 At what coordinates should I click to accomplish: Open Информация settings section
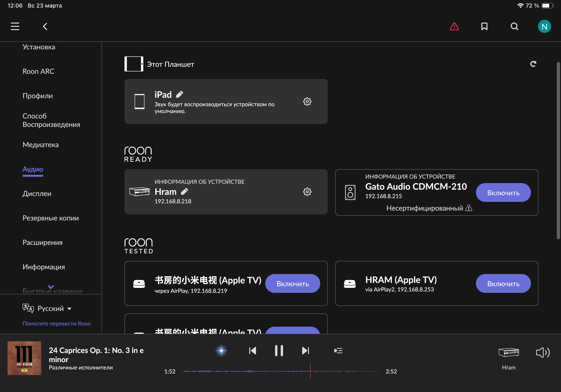click(x=44, y=267)
